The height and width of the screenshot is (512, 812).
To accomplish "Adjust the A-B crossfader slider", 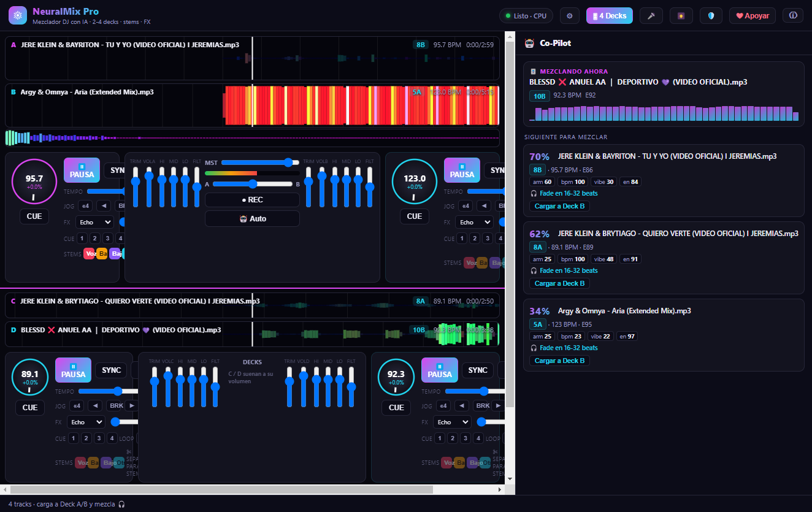I will tap(253, 184).
